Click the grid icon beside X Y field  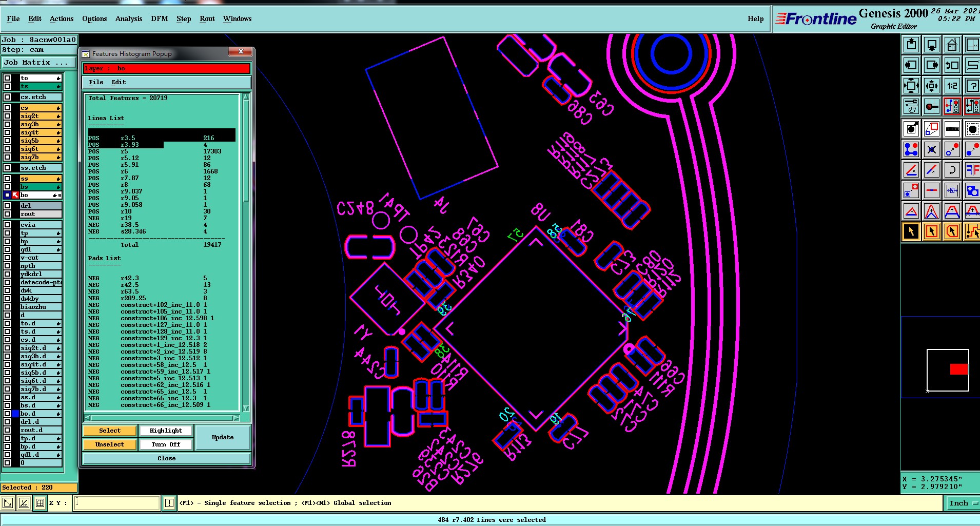tap(40, 503)
